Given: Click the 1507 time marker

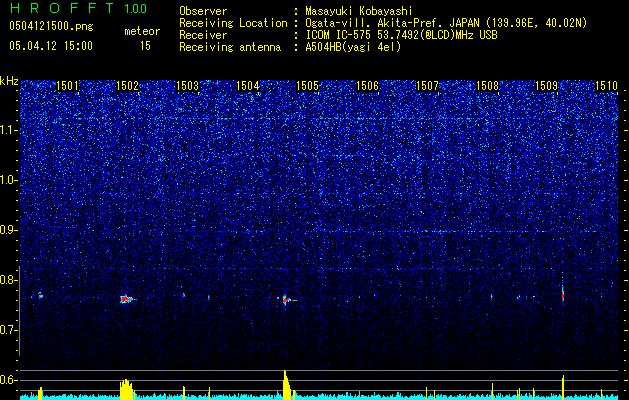Looking at the screenshot, I should pos(427,86).
